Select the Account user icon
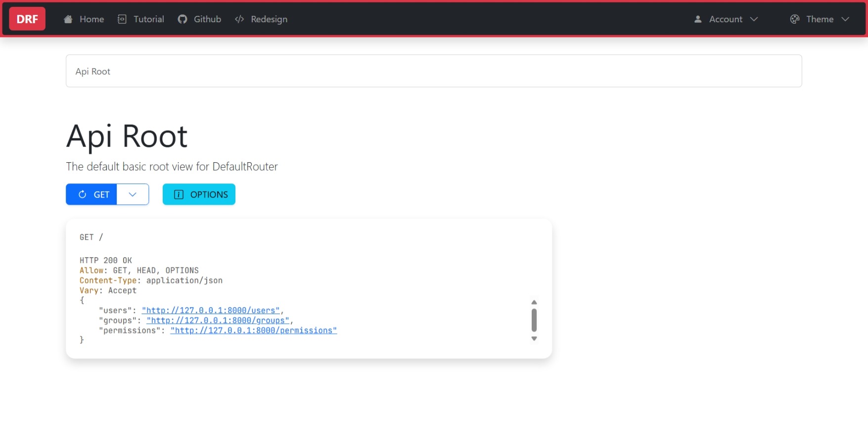868x446 pixels. [697, 19]
